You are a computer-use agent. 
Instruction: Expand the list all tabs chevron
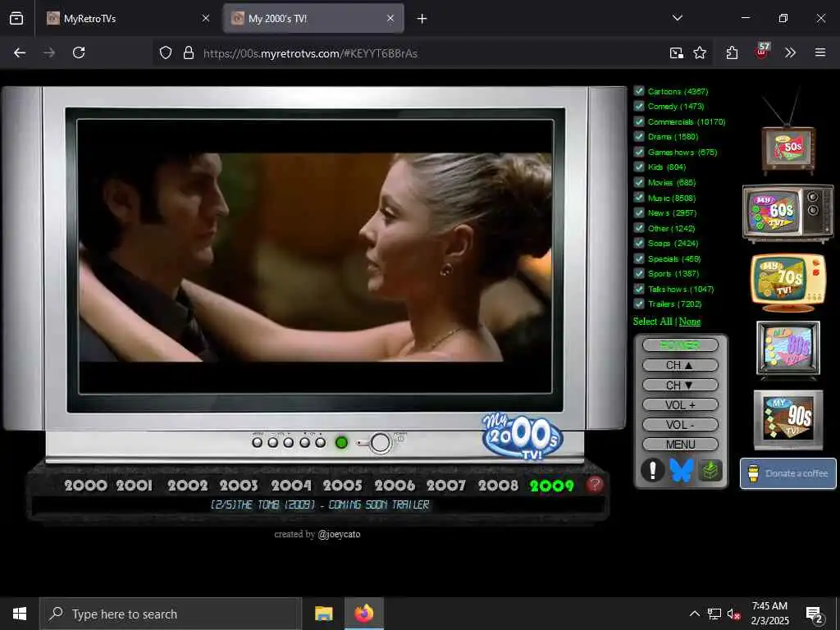[677, 18]
